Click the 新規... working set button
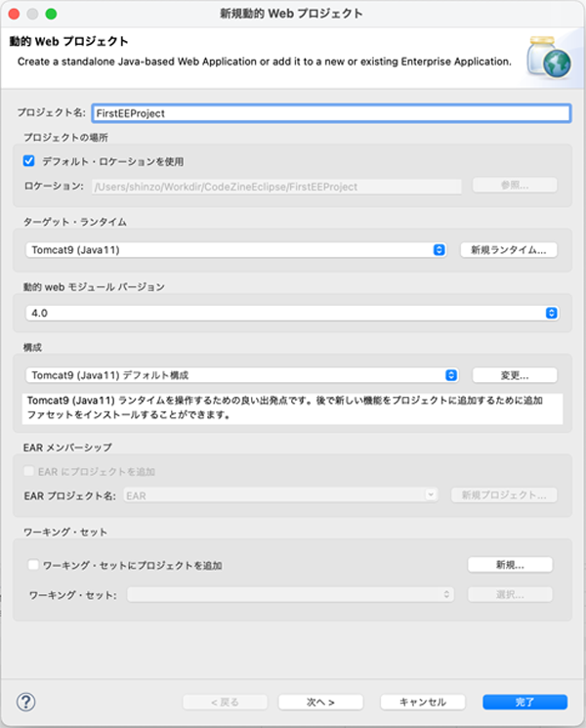 tap(510, 565)
